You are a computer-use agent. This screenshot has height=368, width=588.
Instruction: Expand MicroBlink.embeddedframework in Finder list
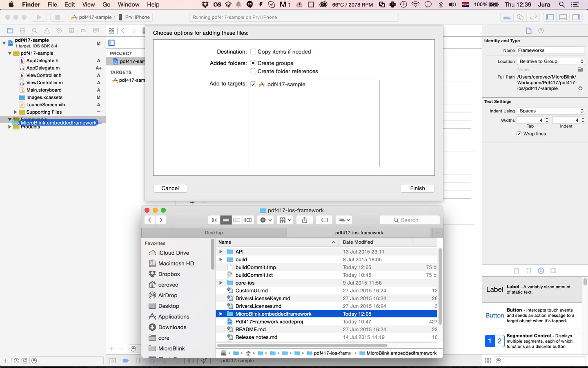tap(221, 314)
